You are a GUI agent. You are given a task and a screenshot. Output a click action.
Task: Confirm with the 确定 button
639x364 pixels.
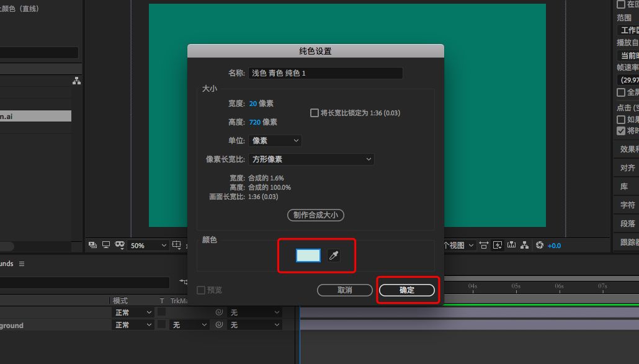coord(407,290)
